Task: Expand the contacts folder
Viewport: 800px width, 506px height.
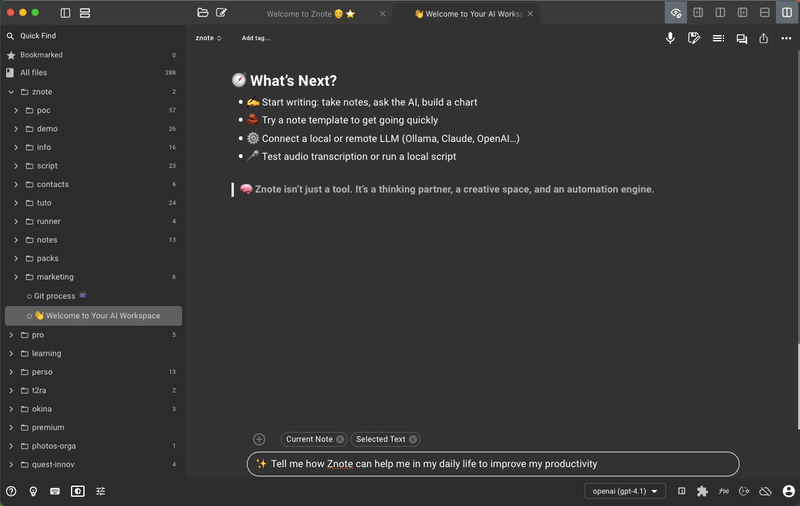Action: (16, 184)
